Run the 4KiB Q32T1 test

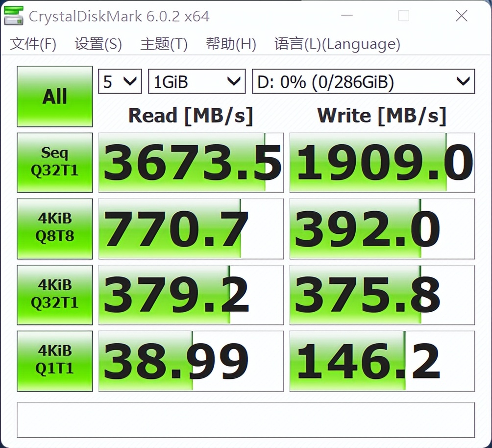point(54,294)
